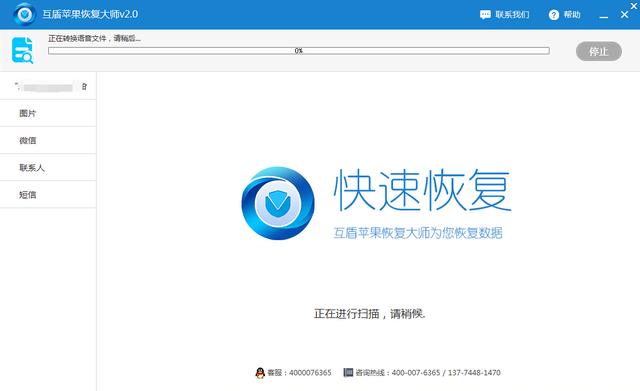Image resolution: width=640 pixels, height=391 pixels.
Task: Click the QQ penguin 客服 icon
Action: point(260,373)
